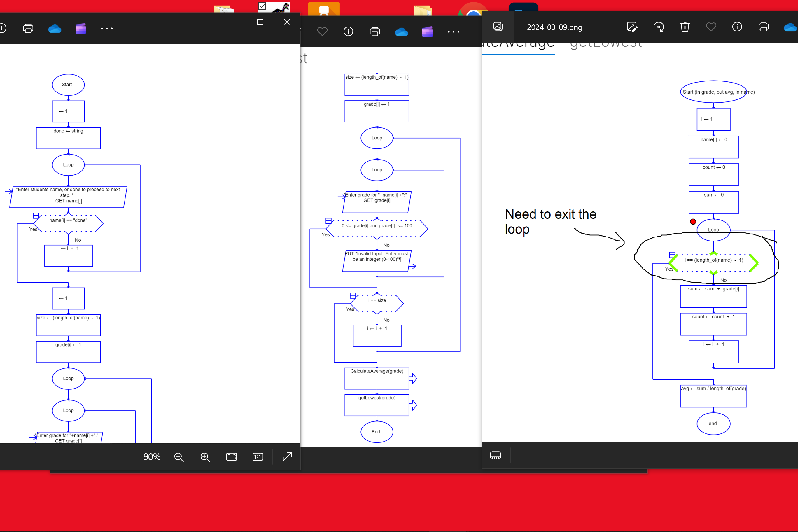Image resolution: width=798 pixels, height=532 pixels.
Task: View the image at 1:1 actual size
Action: tap(258, 457)
